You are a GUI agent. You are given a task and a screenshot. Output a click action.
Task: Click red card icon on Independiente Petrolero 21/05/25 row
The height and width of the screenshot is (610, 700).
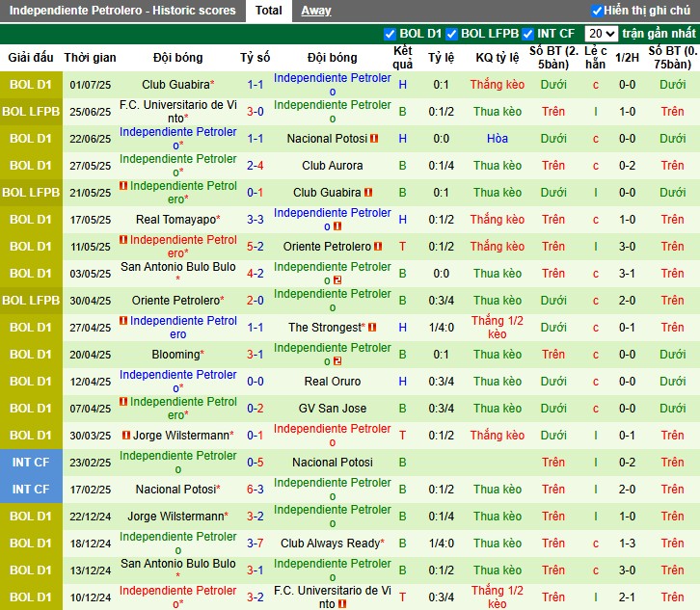point(123,186)
